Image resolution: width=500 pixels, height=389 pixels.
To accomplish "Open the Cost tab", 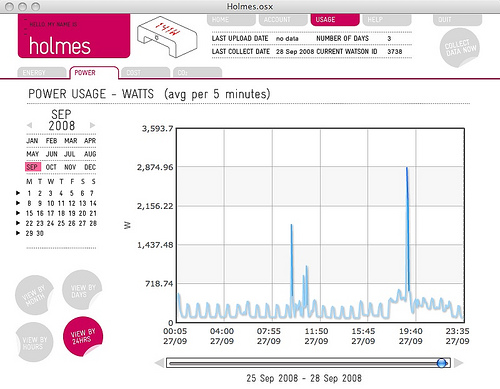I will [x=146, y=73].
